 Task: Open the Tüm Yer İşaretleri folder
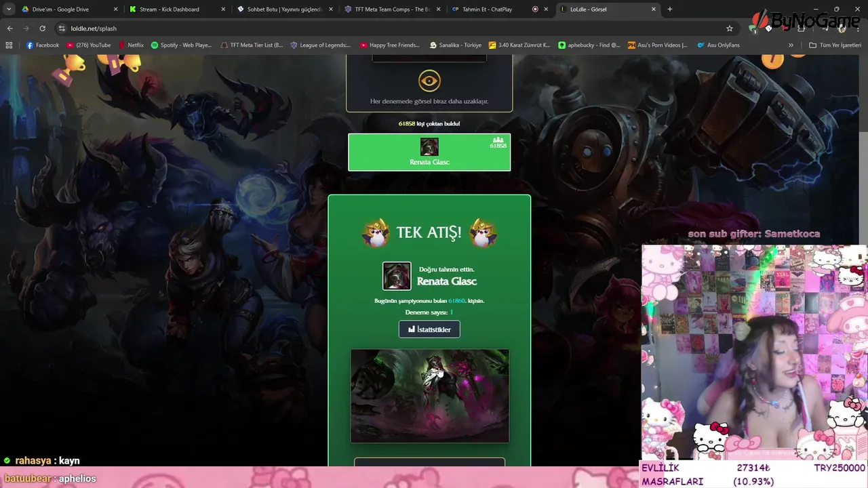pos(835,45)
